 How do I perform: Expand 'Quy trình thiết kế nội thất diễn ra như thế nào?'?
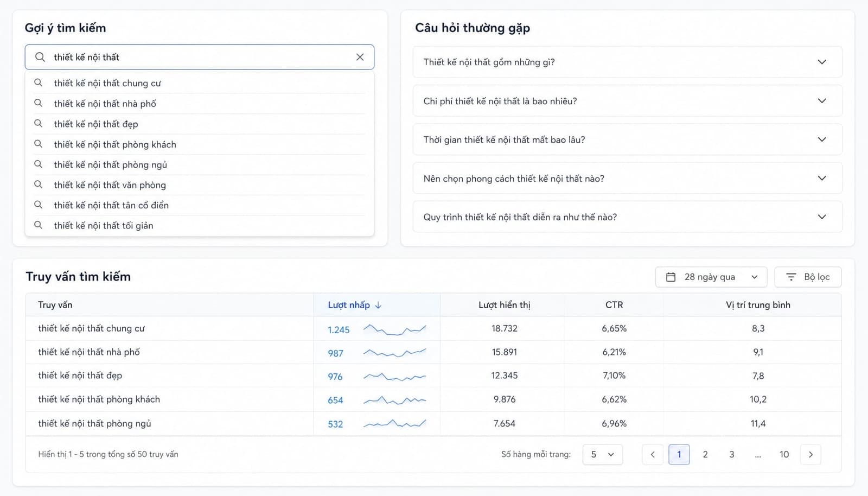click(628, 217)
